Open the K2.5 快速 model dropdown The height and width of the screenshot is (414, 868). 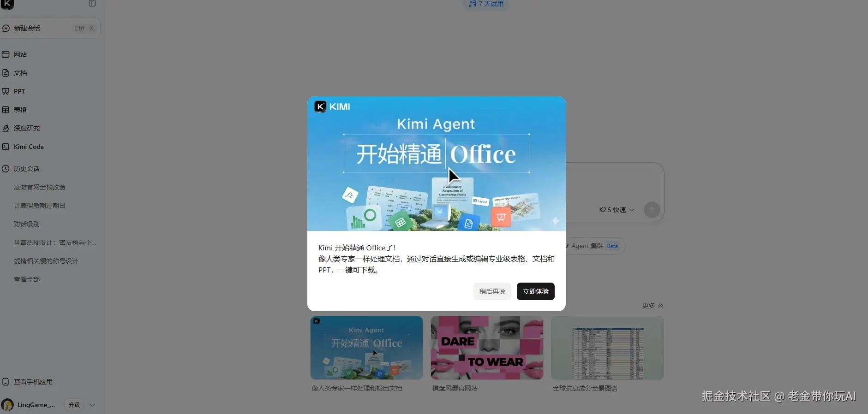pyautogui.click(x=617, y=210)
